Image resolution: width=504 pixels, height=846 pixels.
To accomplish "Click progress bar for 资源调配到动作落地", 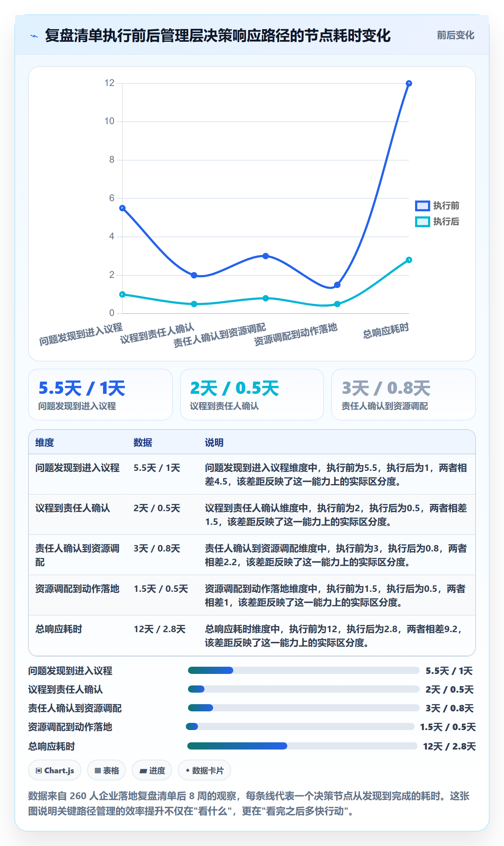I will tap(300, 726).
